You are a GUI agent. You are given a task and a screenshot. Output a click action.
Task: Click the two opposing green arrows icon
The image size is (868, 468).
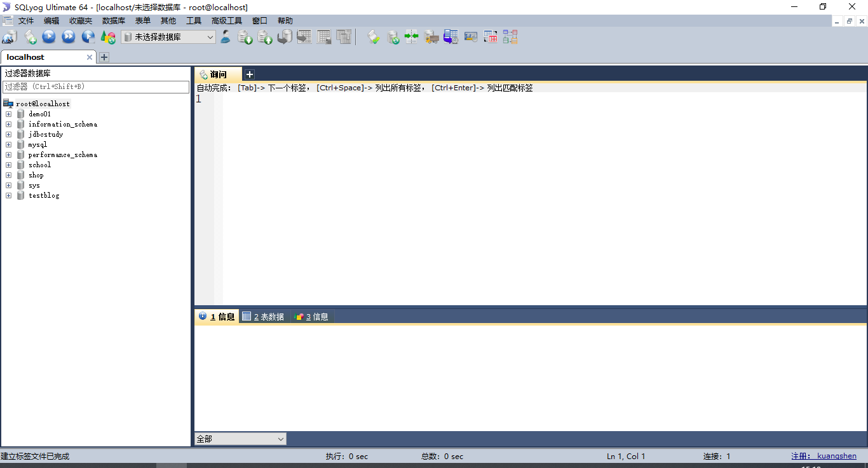coord(412,36)
